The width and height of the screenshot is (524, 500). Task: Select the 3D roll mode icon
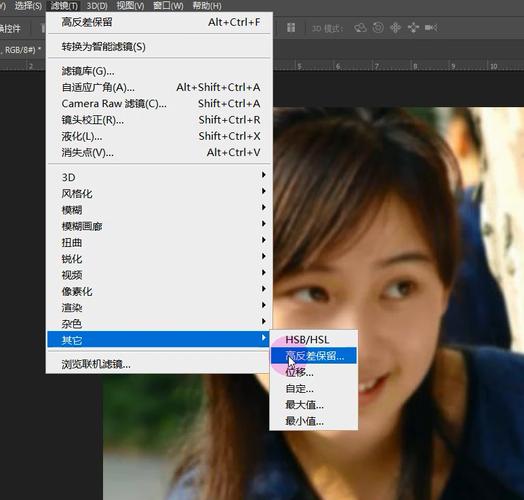(378, 28)
